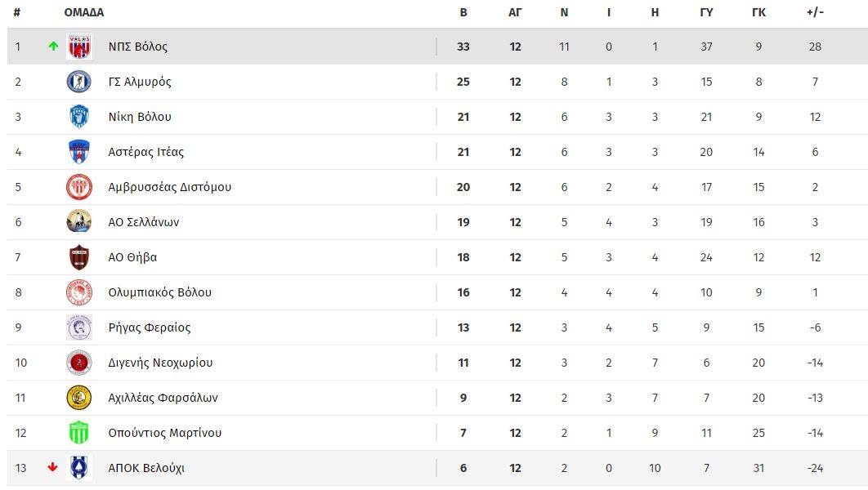Click the Αμβρυσσέας Διστόμου circular logo
This screenshot has height=490, width=868.
click(x=79, y=187)
